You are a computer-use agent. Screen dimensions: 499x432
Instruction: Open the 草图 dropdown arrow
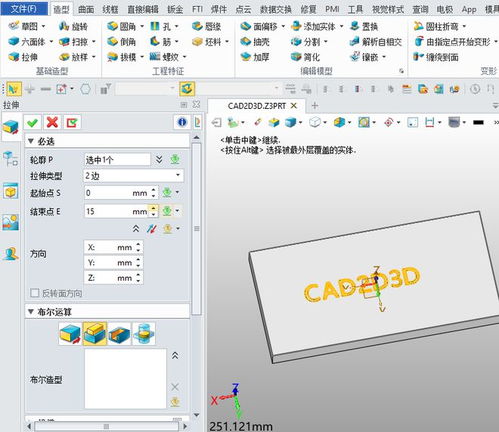coord(43,26)
